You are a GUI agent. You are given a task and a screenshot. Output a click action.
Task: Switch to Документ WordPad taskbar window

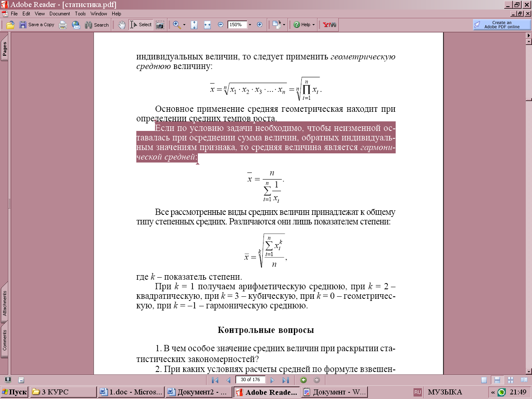335,392
